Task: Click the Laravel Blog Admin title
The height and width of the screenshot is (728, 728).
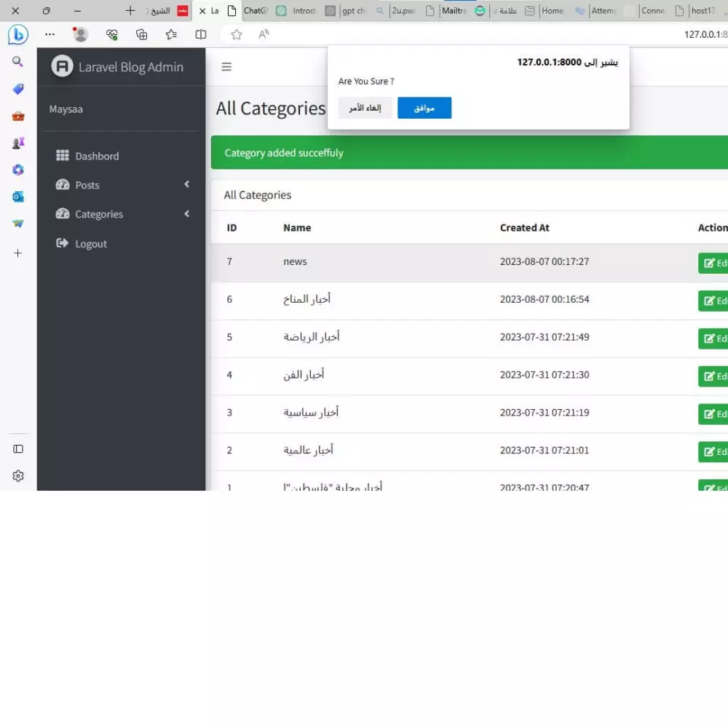Action: pos(131,67)
